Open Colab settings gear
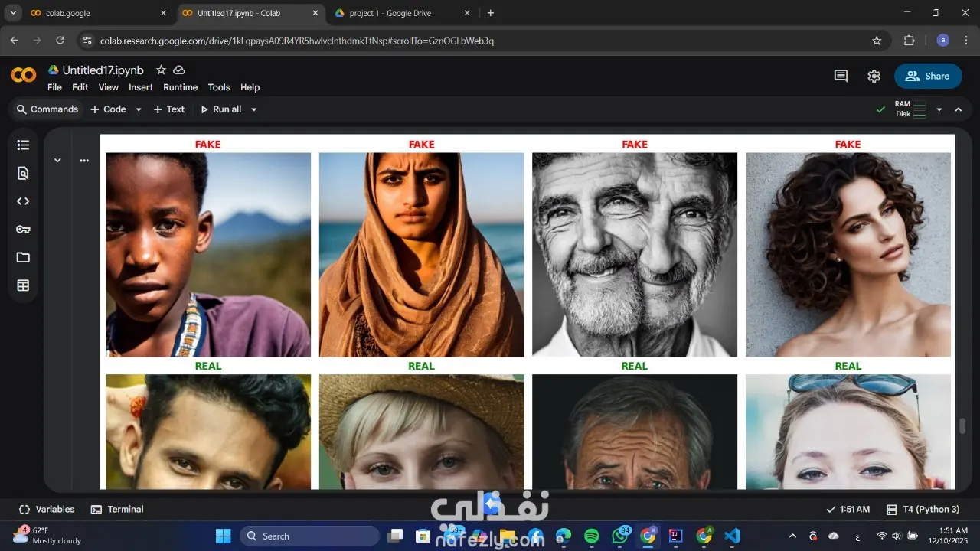 tap(874, 76)
